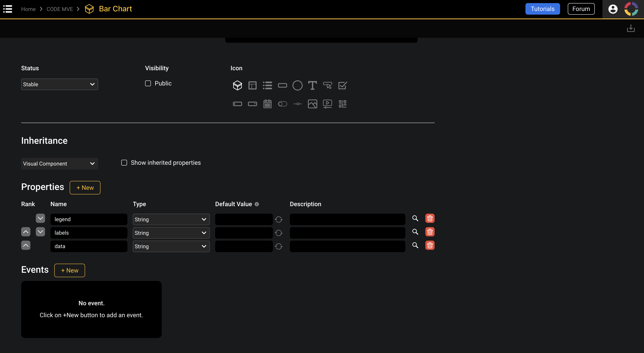Choose the calendar icon option

[267, 104]
